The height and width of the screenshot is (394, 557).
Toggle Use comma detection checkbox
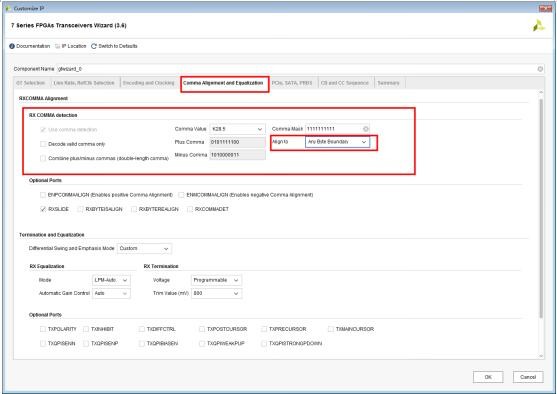pyautogui.click(x=43, y=130)
